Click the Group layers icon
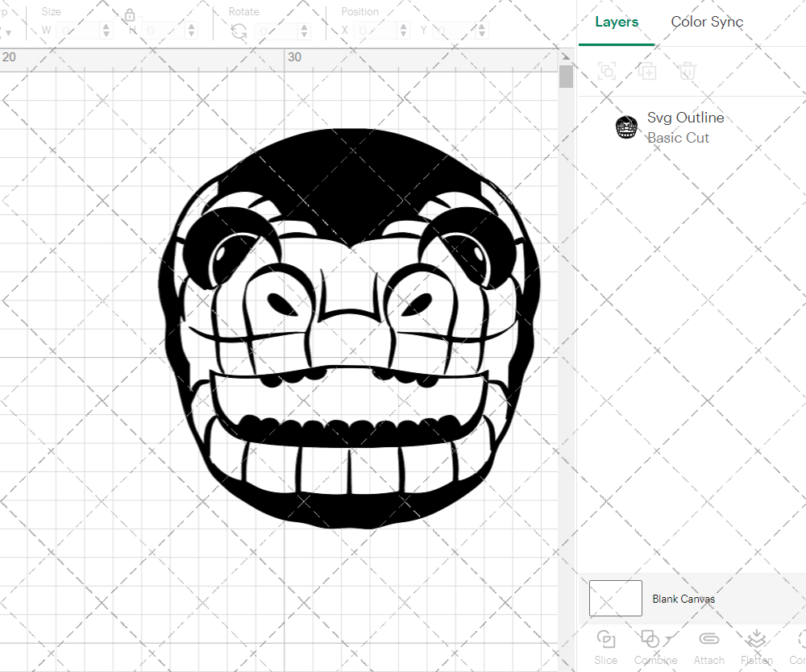The image size is (806, 672). click(607, 70)
